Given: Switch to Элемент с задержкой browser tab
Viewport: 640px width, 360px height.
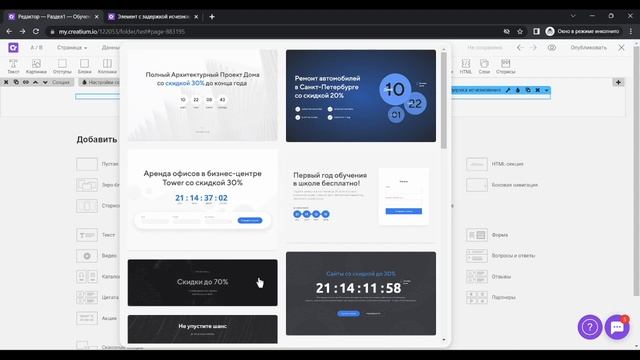Looking at the screenshot, I should 153,17.
